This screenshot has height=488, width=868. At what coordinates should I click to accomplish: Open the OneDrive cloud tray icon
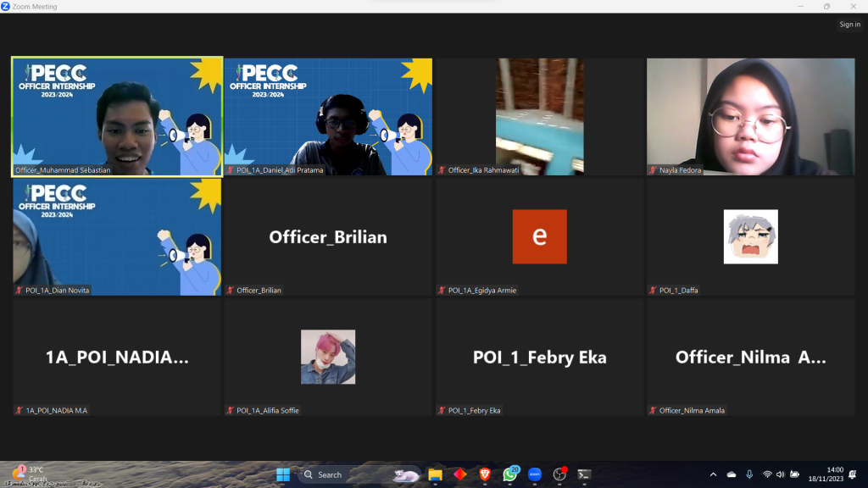pos(732,474)
